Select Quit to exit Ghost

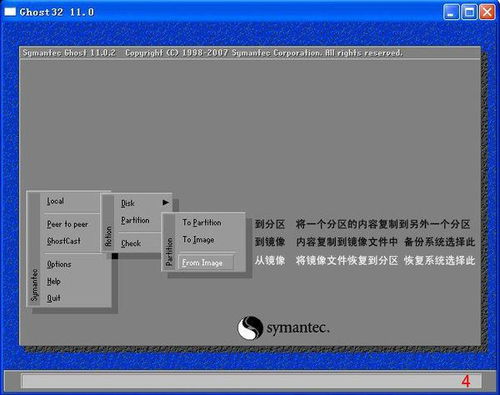(x=53, y=298)
